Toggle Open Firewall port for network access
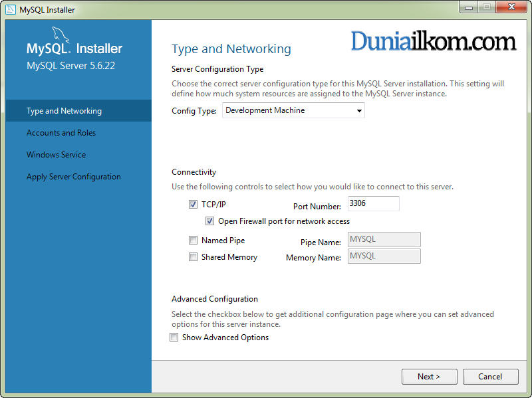 (209, 221)
